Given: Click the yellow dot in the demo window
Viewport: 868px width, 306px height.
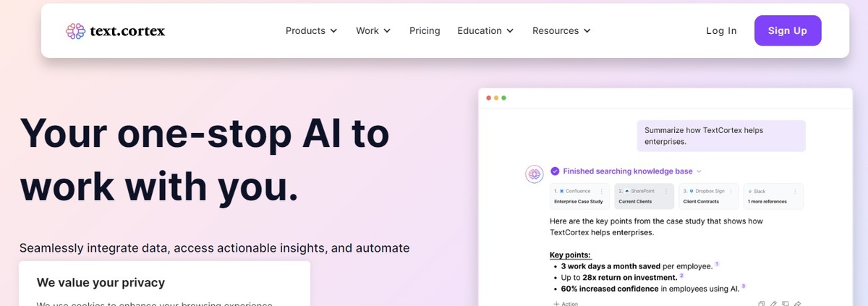Looking at the screenshot, I should pos(496,98).
